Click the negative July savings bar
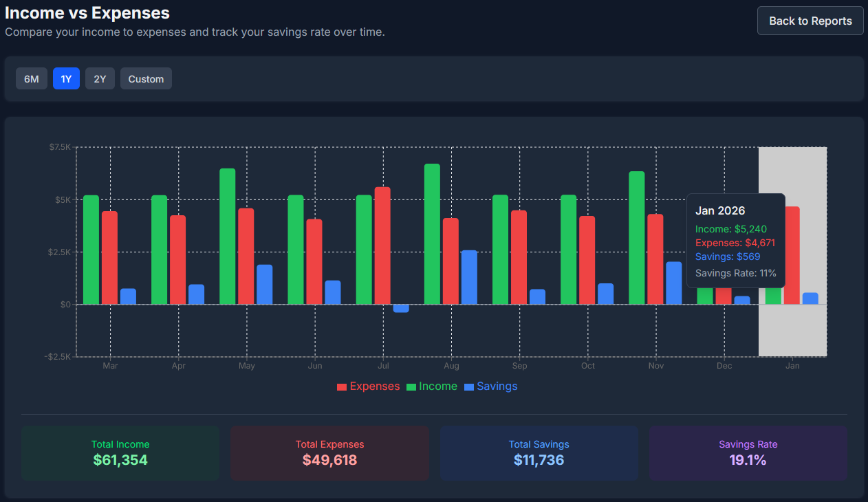This screenshot has height=502, width=868. click(401, 308)
